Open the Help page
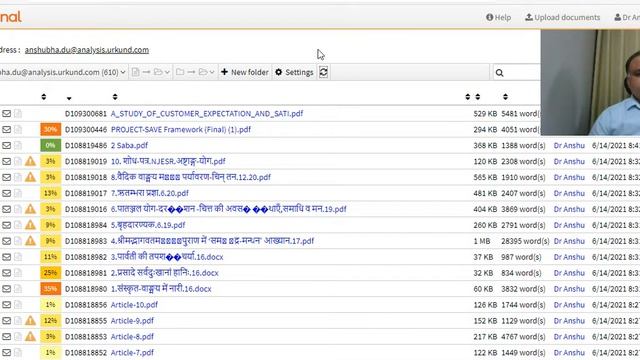The image size is (640, 360). [498, 17]
